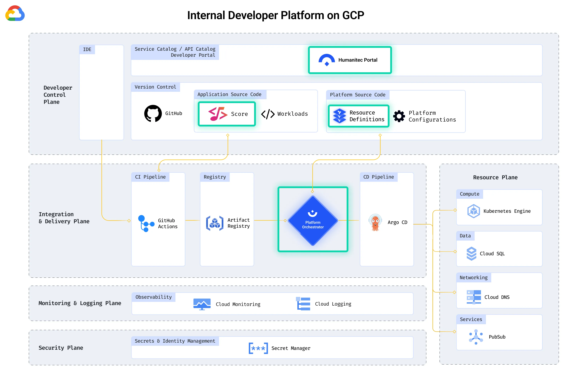Viewport: 588px width, 383px height.
Task: Open the Humanitec Portal icon
Action: click(327, 60)
